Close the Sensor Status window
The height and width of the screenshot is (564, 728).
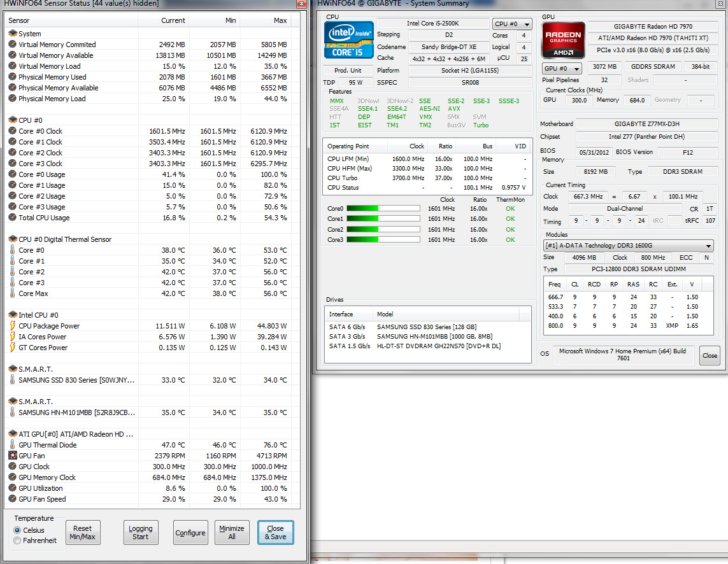[301, 4]
